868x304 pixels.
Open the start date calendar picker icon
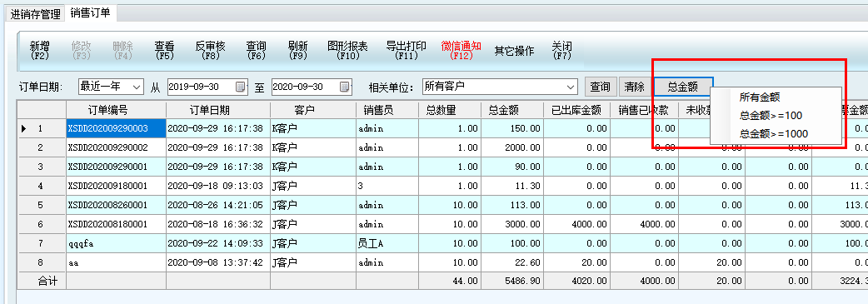coord(241,87)
